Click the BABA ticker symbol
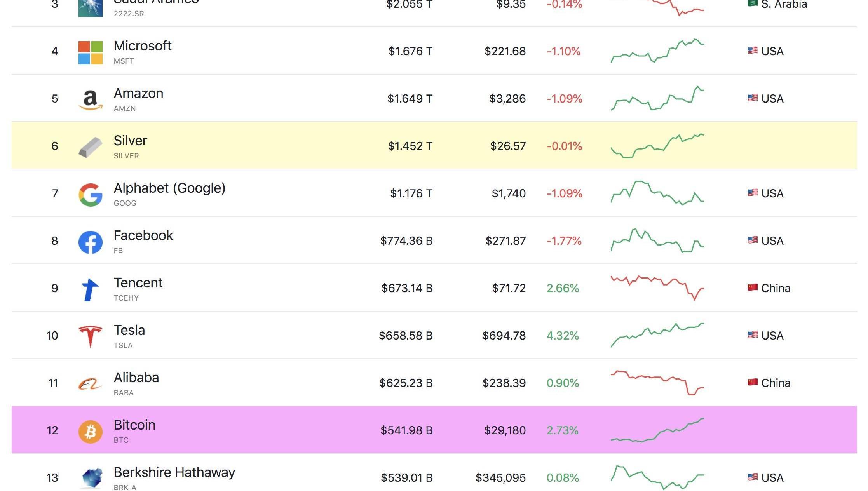The height and width of the screenshot is (491, 868). point(124,393)
